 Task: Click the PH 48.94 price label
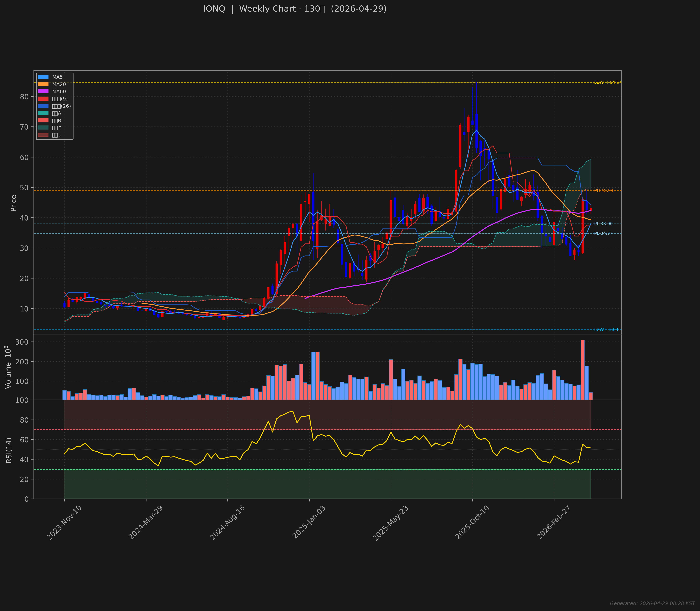click(603, 191)
